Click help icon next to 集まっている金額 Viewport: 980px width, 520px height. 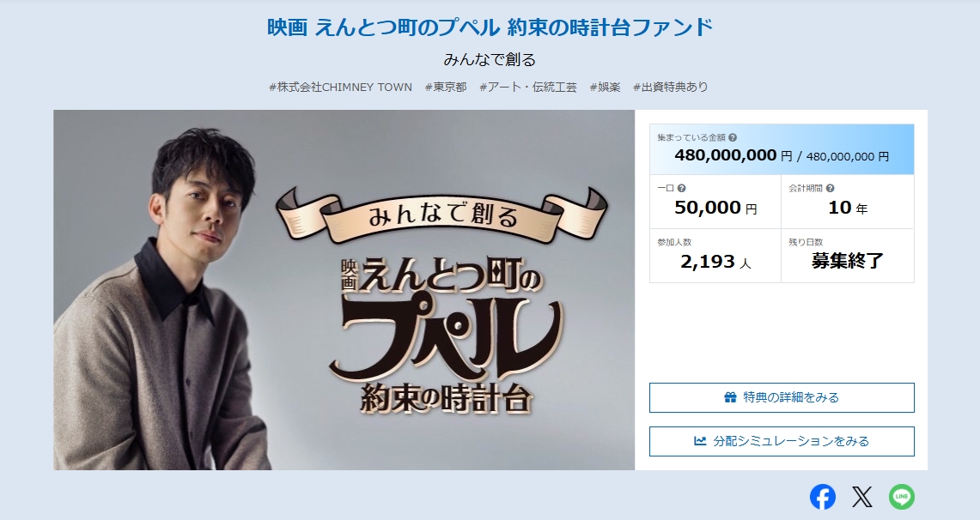pos(733,138)
